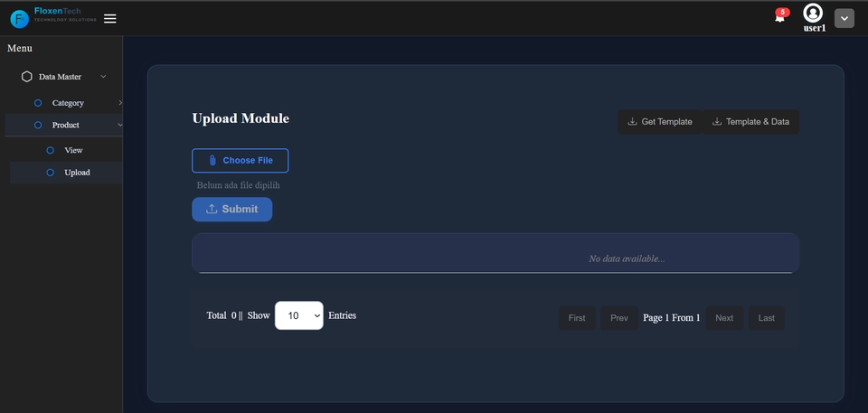The height and width of the screenshot is (413, 868).
Task: Click the circle icon next to View
Action: (x=51, y=150)
